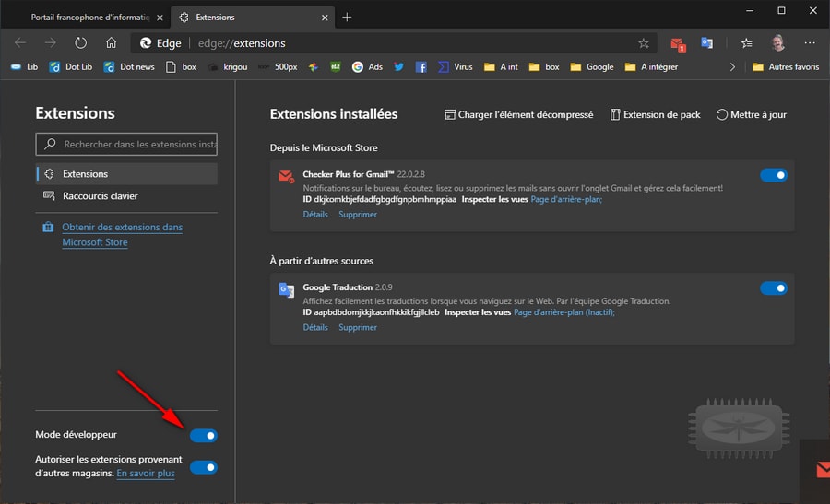
Task: Close the Extensions tab
Action: pyautogui.click(x=325, y=18)
